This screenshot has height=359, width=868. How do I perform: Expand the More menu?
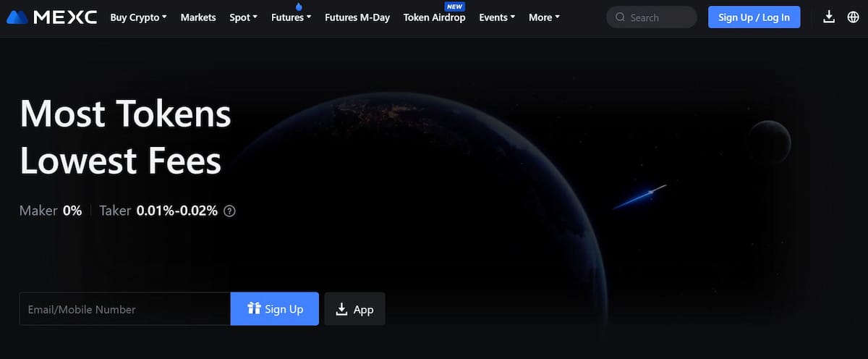(x=544, y=17)
